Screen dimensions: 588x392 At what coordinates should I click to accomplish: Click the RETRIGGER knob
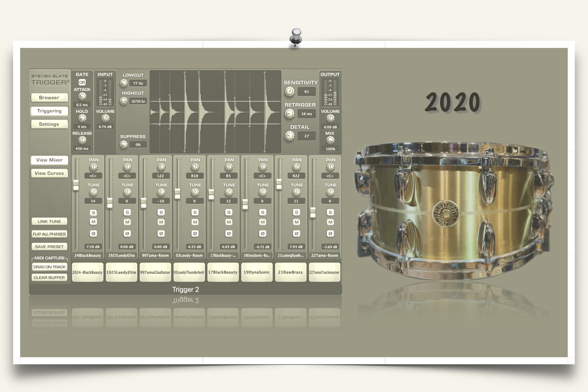coord(290,114)
